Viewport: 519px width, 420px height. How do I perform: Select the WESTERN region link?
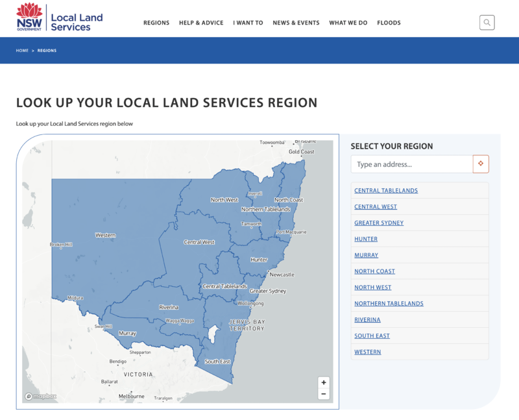[367, 351]
